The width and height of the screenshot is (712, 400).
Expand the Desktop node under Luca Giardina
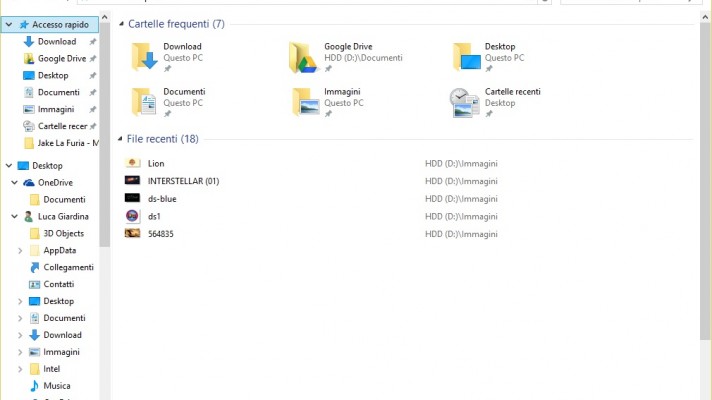click(20, 301)
